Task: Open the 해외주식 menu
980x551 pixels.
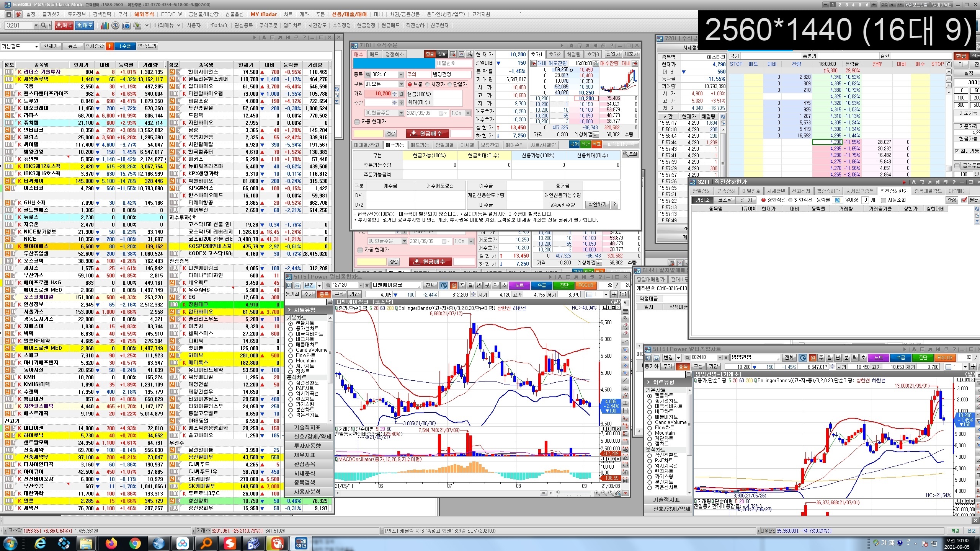Action: click(144, 15)
